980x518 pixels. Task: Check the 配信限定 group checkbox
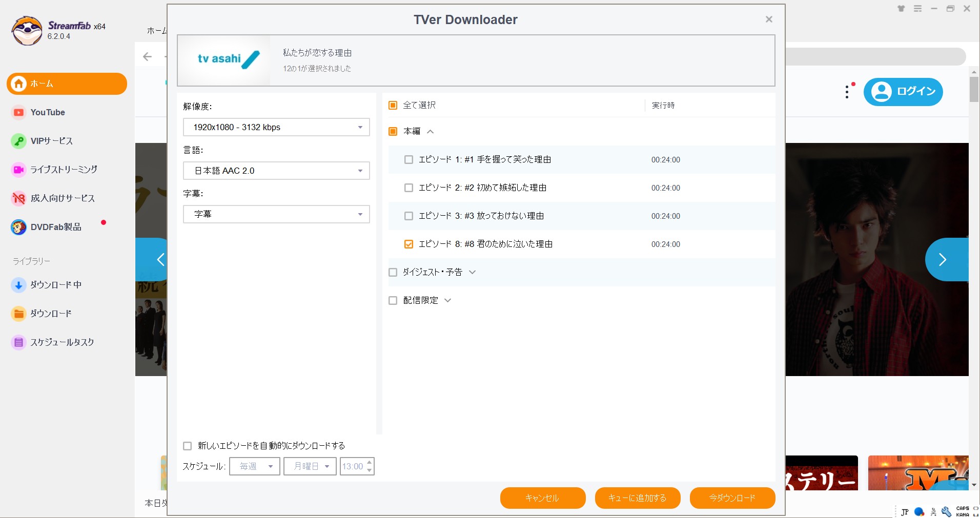[393, 301]
